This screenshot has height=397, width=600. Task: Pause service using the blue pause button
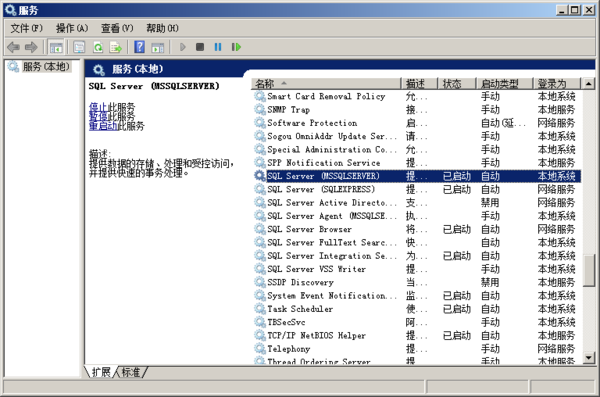coord(218,47)
